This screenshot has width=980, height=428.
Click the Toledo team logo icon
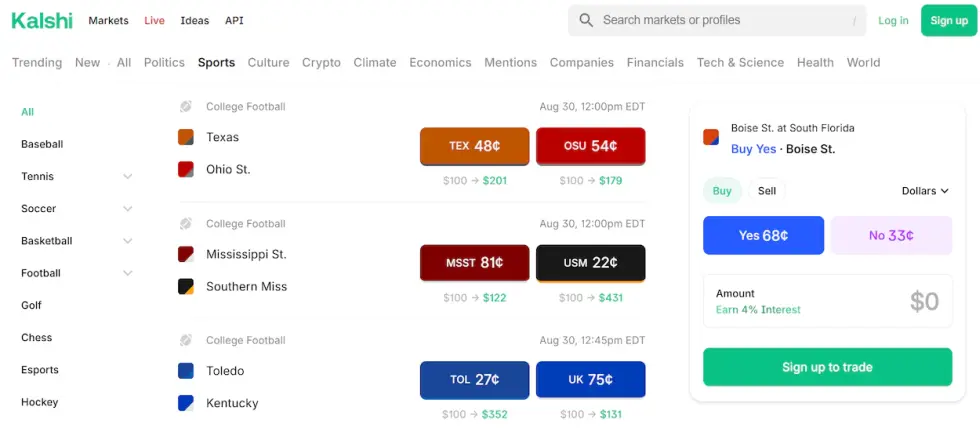pos(186,371)
